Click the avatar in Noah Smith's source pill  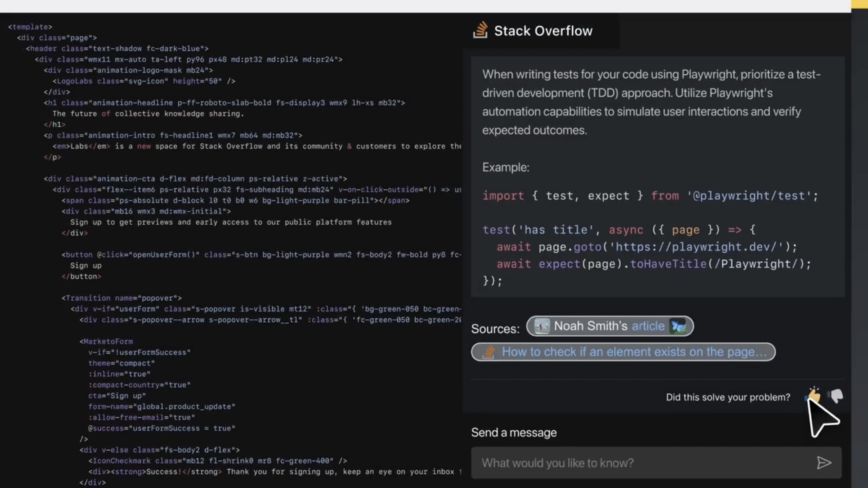tap(542, 326)
